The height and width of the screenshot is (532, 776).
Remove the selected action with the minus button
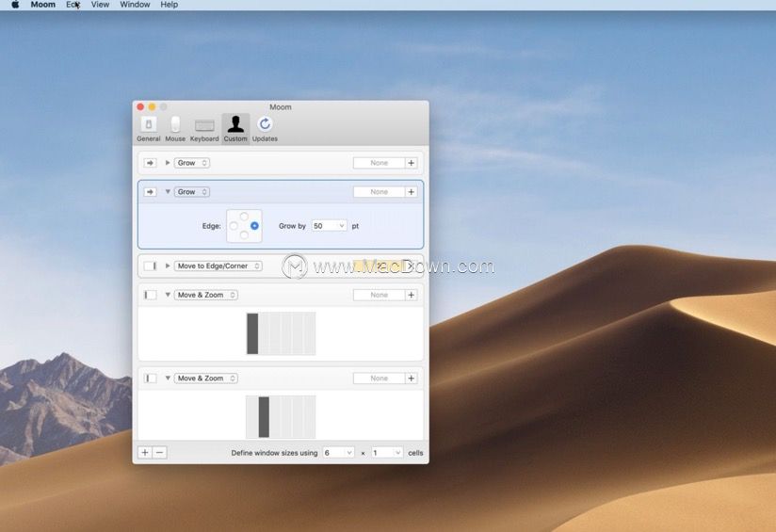[x=159, y=452]
